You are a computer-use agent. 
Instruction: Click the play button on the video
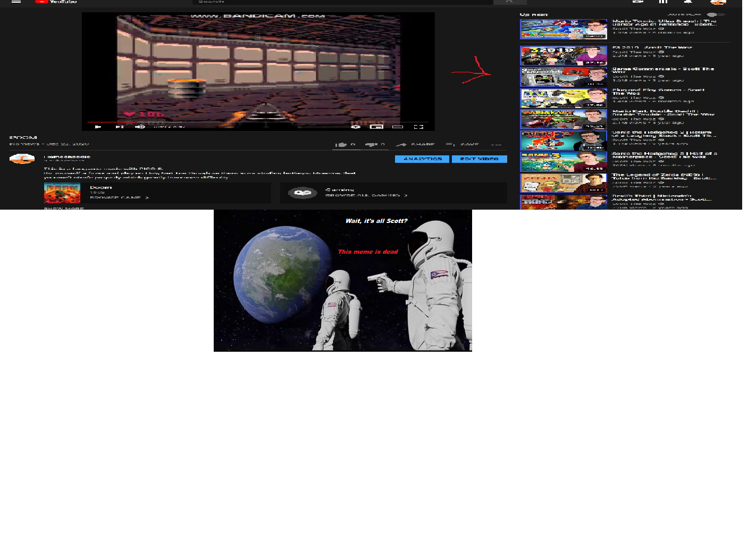pyautogui.click(x=98, y=127)
